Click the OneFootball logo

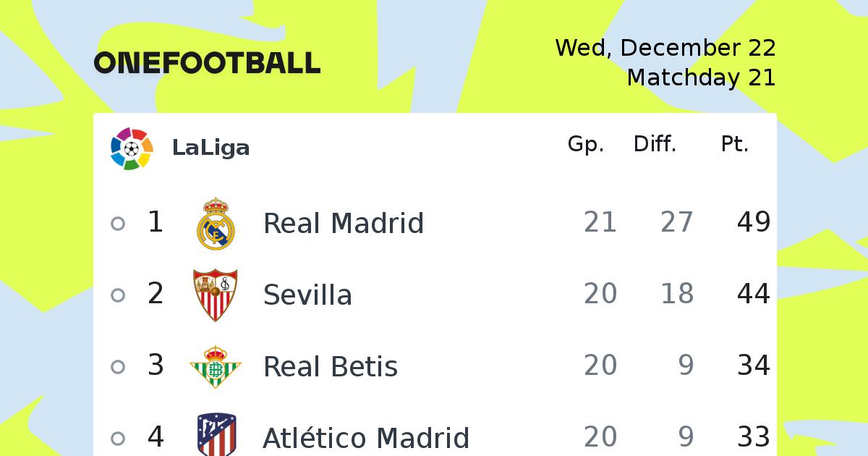pyautogui.click(x=207, y=63)
